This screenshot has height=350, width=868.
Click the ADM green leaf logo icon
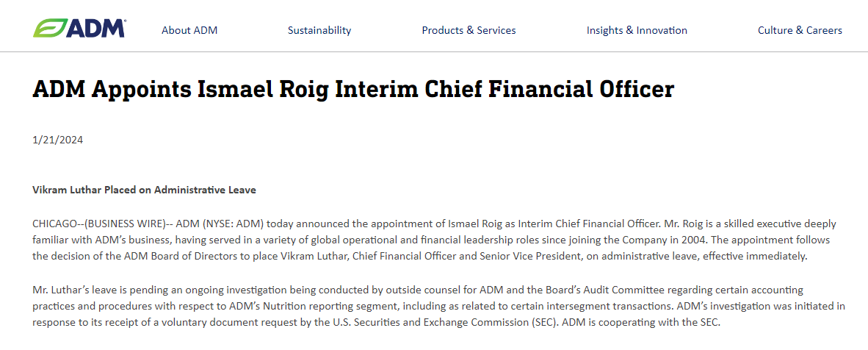tap(49, 29)
